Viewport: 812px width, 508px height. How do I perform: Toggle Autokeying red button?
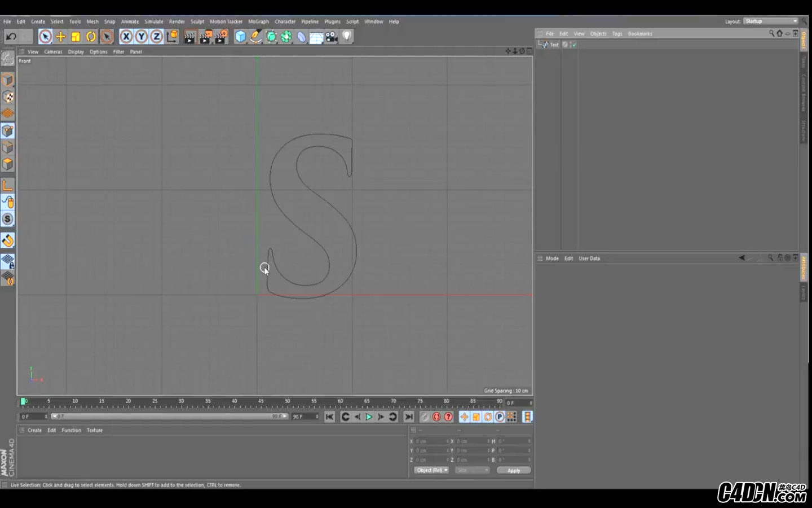point(436,417)
